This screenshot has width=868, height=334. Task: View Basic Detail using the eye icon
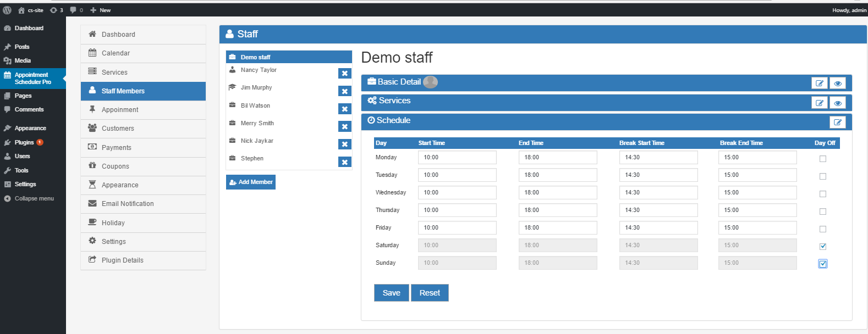837,83
